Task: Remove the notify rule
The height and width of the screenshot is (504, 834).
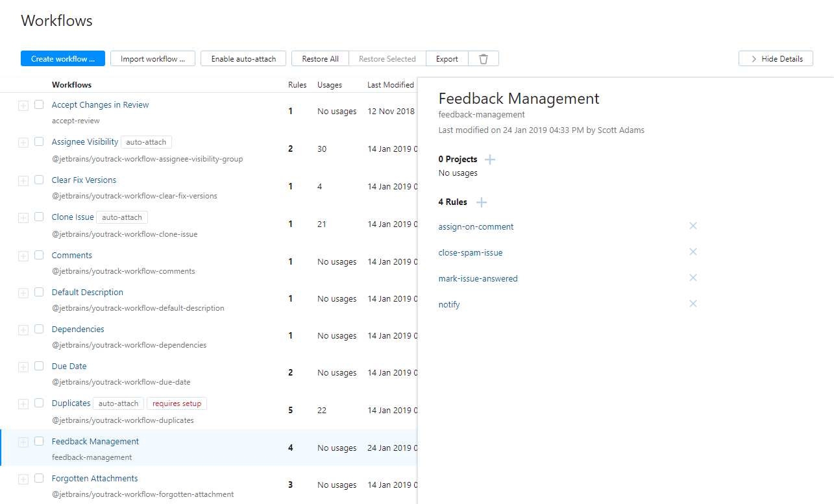Action: [x=693, y=304]
